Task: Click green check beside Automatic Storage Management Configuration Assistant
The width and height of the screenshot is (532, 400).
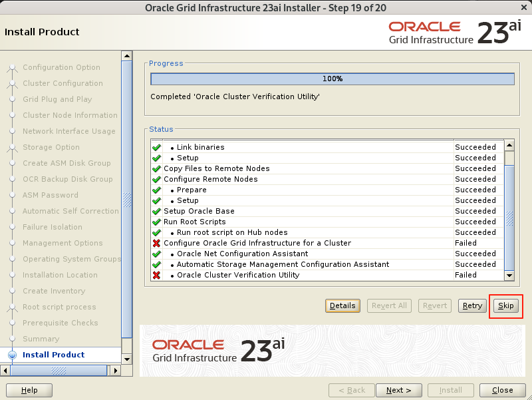Action: pyautogui.click(x=156, y=264)
